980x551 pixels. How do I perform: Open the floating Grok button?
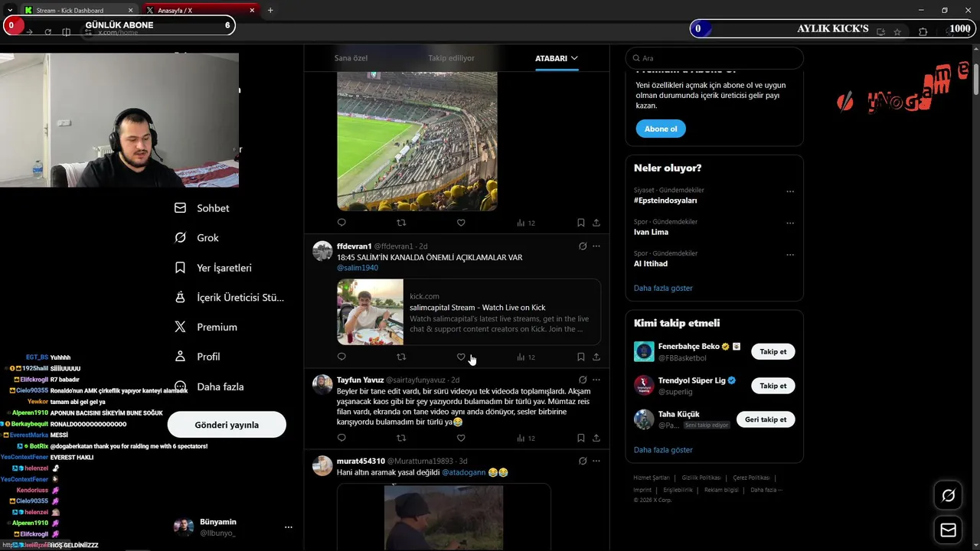pyautogui.click(x=948, y=496)
